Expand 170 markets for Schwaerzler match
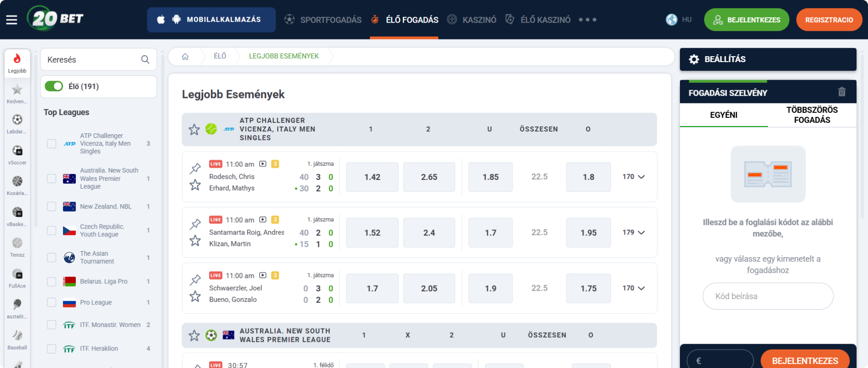The height and width of the screenshot is (368, 868). pyautogui.click(x=634, y=288)
